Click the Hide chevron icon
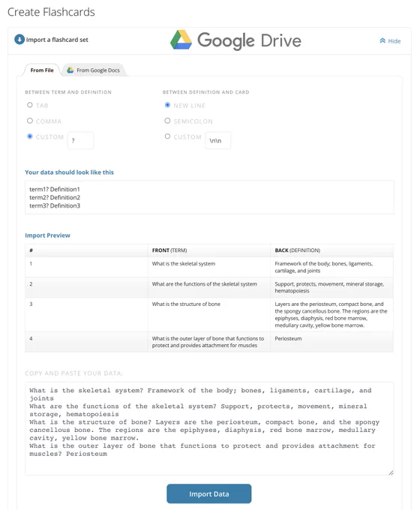Viewport: 420px width, 510px height. pyautogui.click(x=382, y=40)
